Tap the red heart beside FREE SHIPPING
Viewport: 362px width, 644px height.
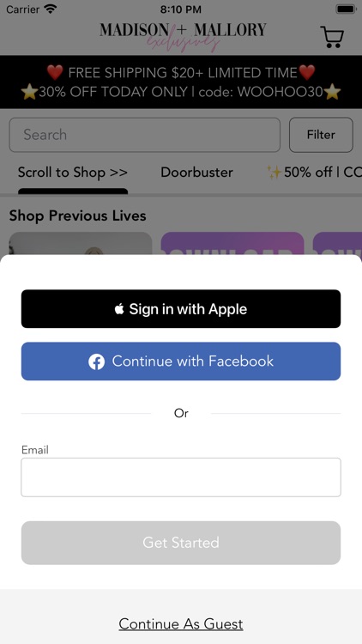[x=55, y=73]
